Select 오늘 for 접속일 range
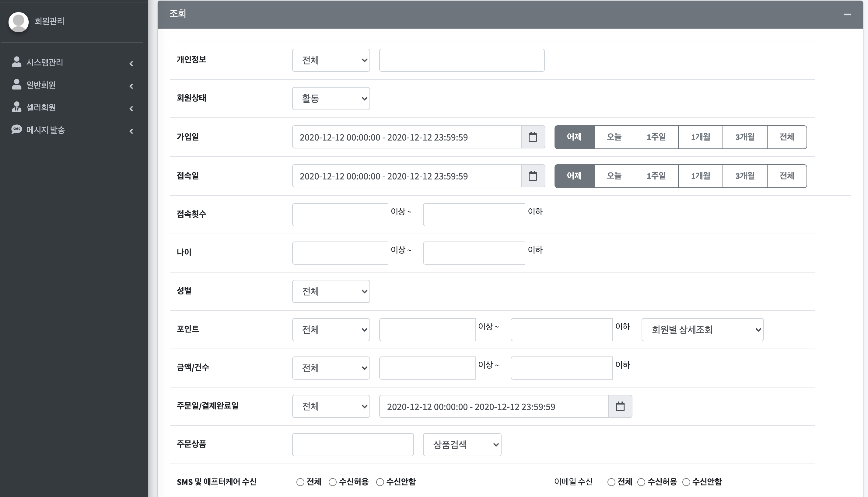This screenshot has width=868, height=497. coord(614,176)
